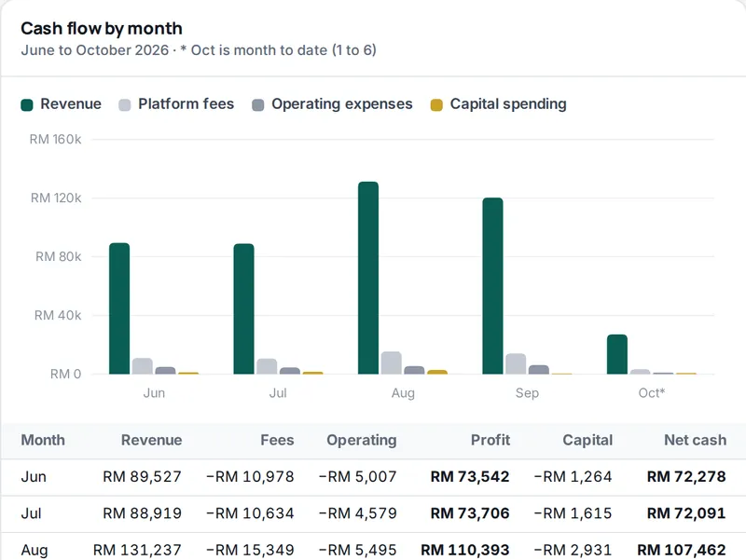746x560 pixels.
Task: Click operating value −RM 4,579
Action: click(358, 513)
